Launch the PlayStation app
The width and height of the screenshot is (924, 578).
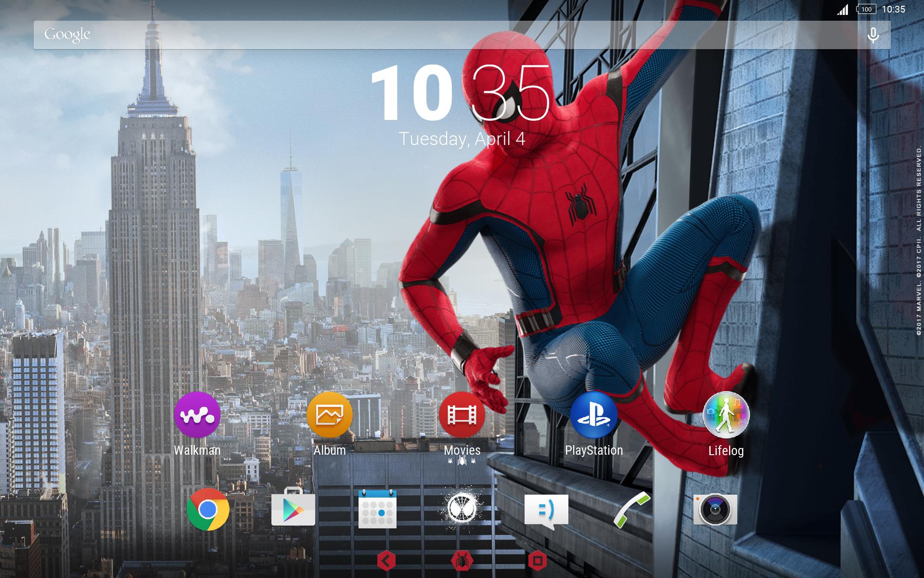[x=594, y=415]
